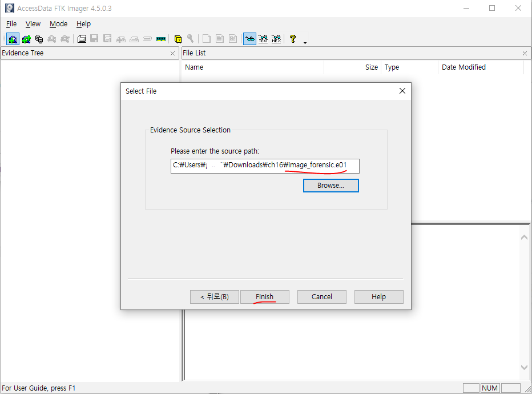532x394 pixels.
Task: Click the viewer pane scroll down arrow
Action: 524,367
